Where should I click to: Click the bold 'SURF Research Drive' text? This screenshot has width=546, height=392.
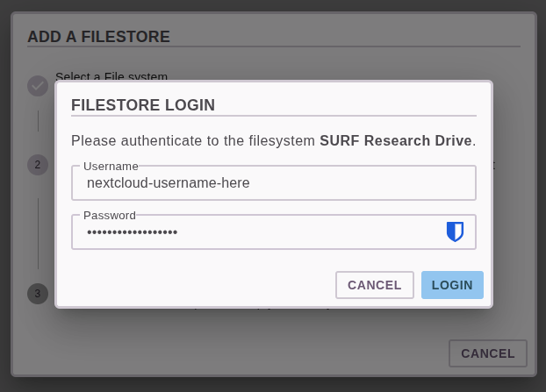coord(396,140)
